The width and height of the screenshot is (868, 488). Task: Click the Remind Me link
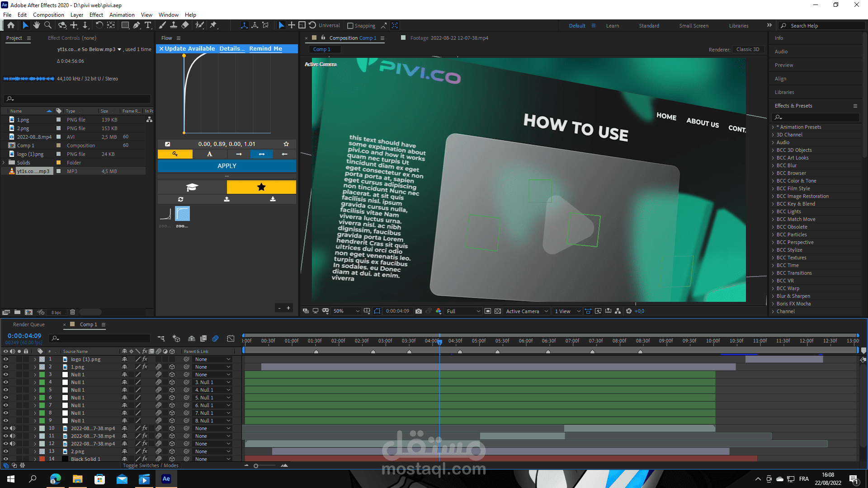tap(265, 48)
